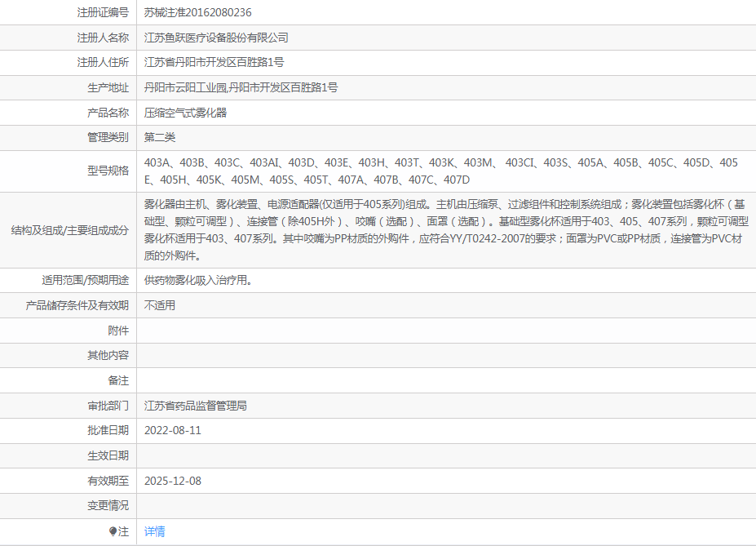Click the paragraph beginning 雾化器由主机
This screenshot has width=756, height=546.
tap(446, 230)
